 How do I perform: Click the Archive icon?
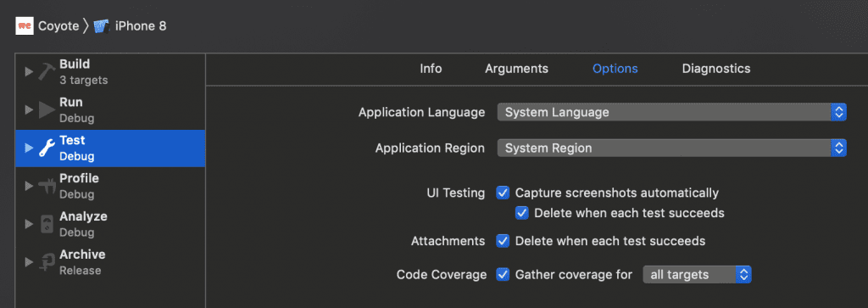click(47, 262)
